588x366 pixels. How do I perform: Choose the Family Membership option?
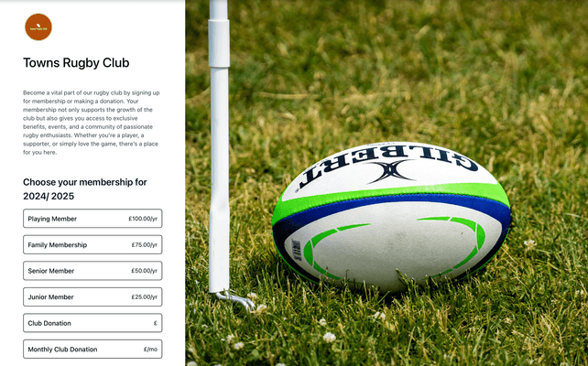coord(93,244)
